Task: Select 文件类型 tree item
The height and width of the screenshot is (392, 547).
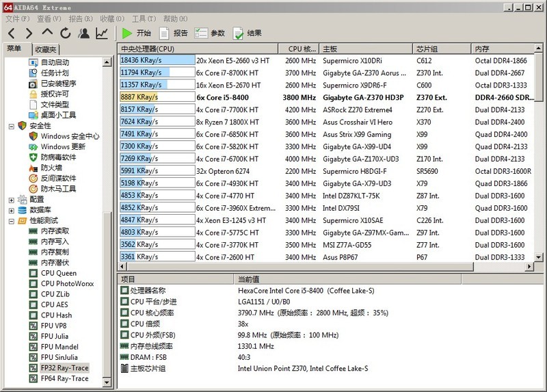Action: [x=55, y=105]
